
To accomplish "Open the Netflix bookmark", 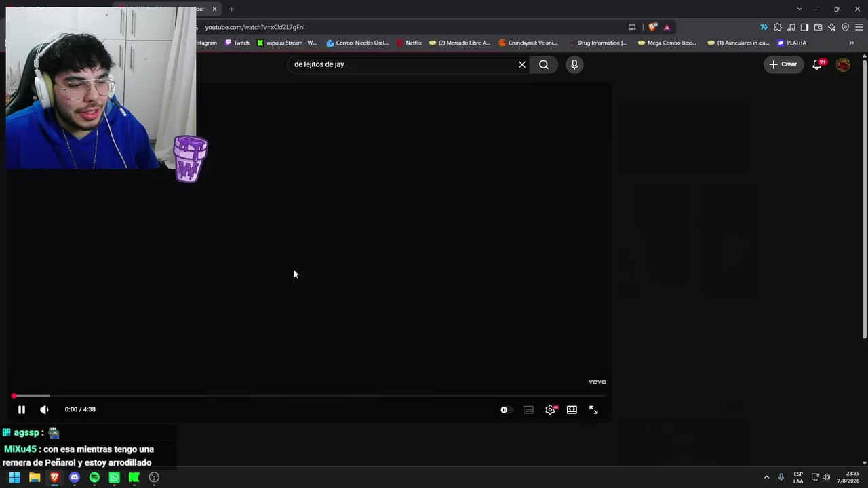I will [409, 43].
